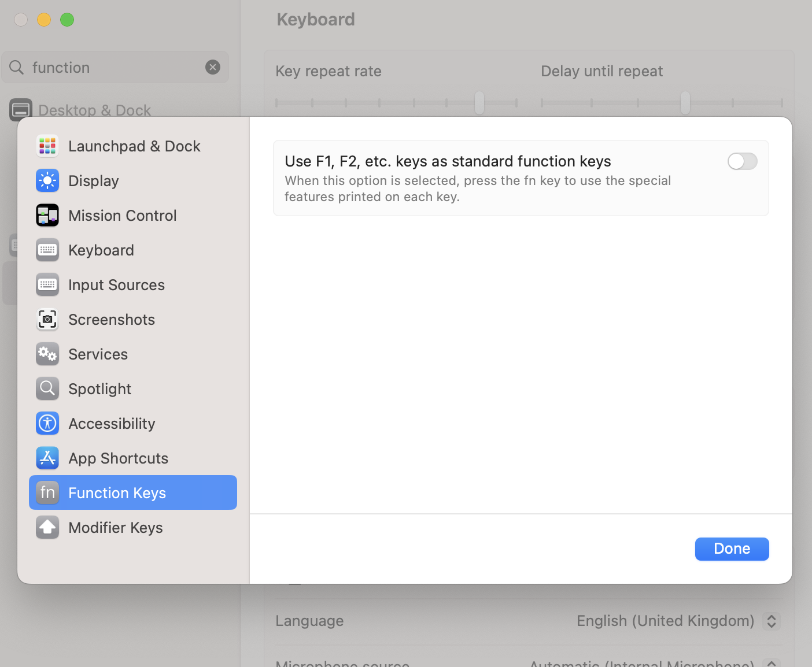Enable standard function keys toggle
This screenshot has width=812, height=667.
pos(742,161)
